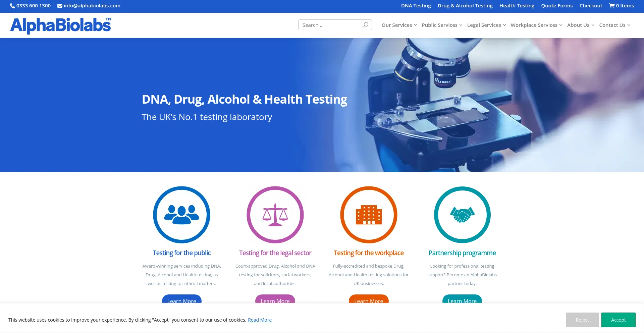This screenshot has width=644, height=333.
Task: Click the orange office building icon
Action: tap(369, 215)
